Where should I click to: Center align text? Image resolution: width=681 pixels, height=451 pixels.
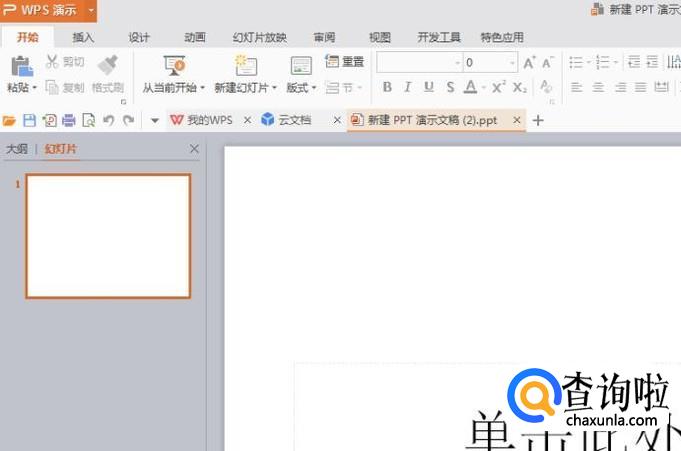[598, 87]
